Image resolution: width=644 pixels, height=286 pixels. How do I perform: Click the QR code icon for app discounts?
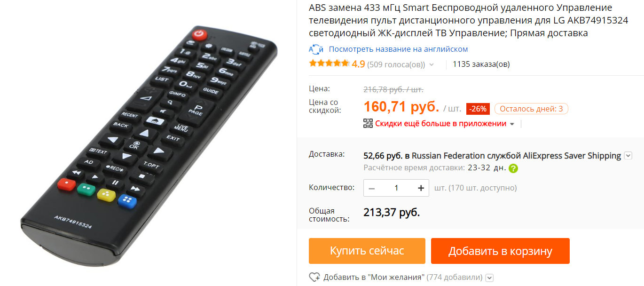368,123
